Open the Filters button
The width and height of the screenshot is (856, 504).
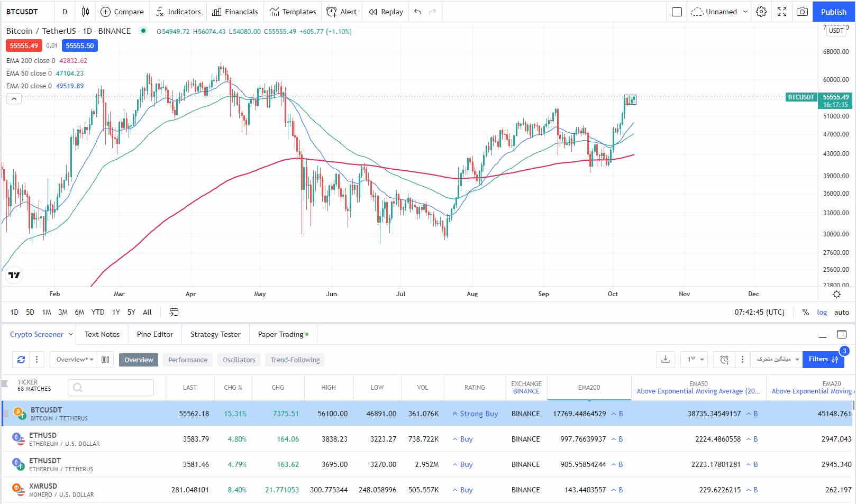click(x=823, y=360)
